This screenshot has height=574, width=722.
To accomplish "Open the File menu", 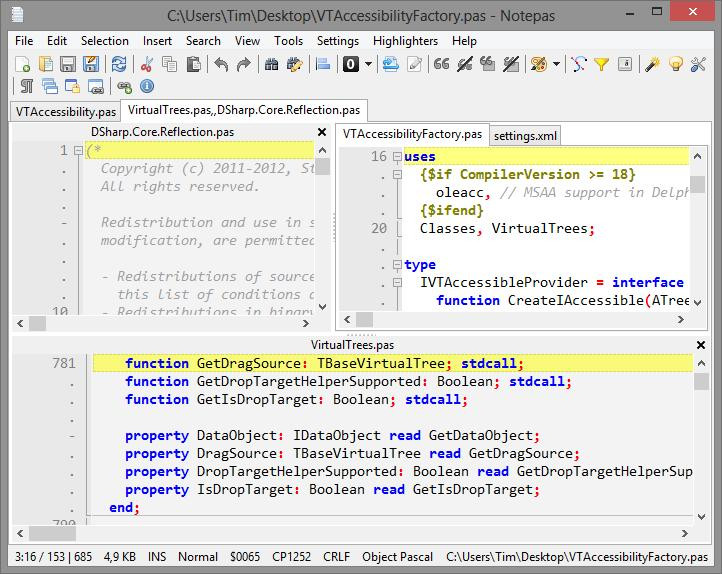I will point(24,41).
